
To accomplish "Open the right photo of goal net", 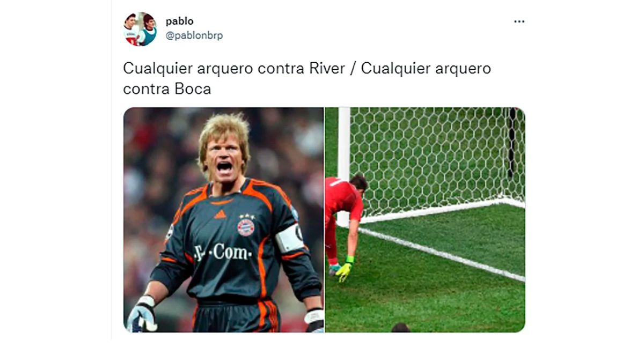I will (x=425, y=220).
